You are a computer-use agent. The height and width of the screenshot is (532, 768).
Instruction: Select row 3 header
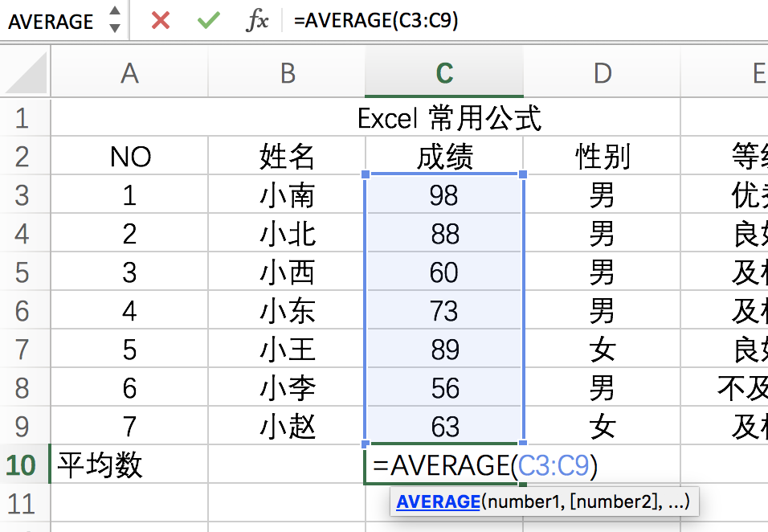pos(25,194)
